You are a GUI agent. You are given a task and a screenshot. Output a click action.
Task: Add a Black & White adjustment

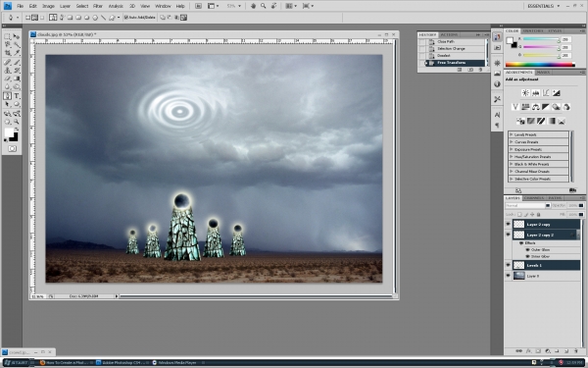[x=546, y=107]
